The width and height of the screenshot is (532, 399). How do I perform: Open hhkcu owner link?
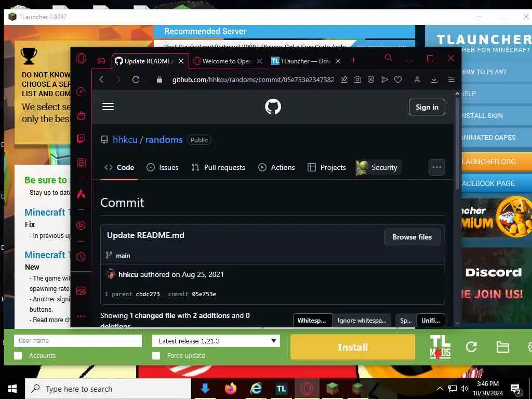pyautogui.click(x=125, y=140)
